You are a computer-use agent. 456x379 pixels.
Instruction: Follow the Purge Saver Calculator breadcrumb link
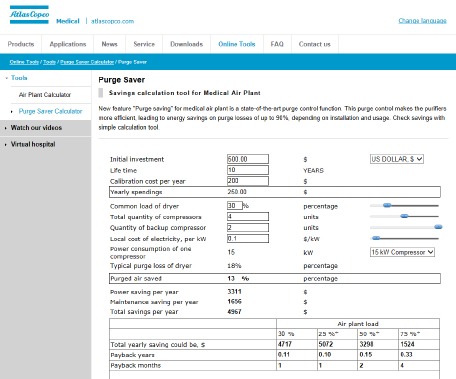[x=87, y=62]
